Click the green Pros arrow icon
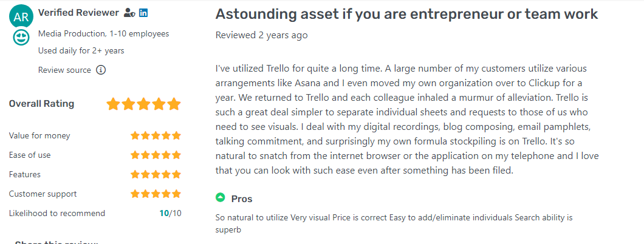The width and height of the screenshot is (644, 244). tap(220, 198)
